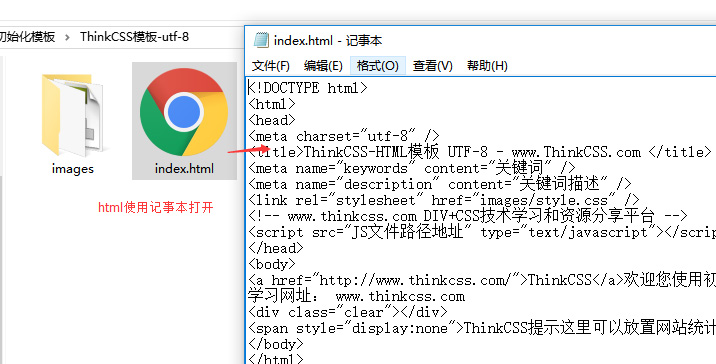Click ThinkCSS模板-utf-8 breadcrumb in Explorer
This screenshot has height=364, width=716.
click(134, 37)
